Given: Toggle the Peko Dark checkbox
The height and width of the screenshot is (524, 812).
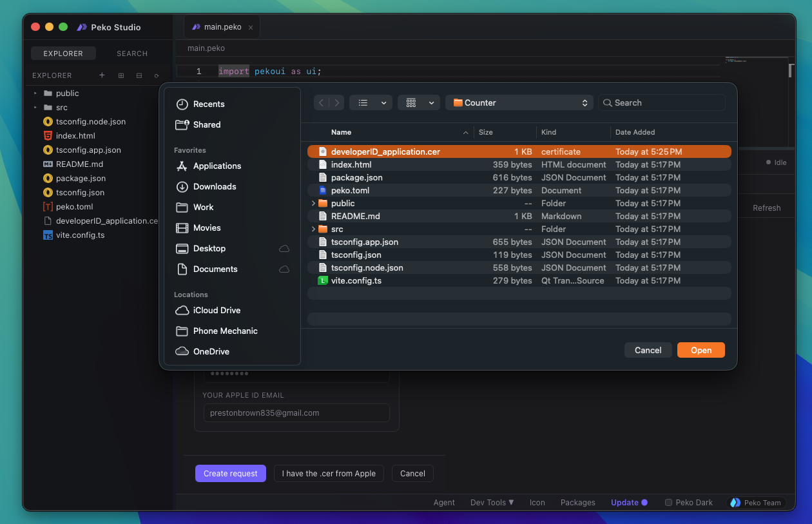Looking at the screenshot, I should point(668,503).
